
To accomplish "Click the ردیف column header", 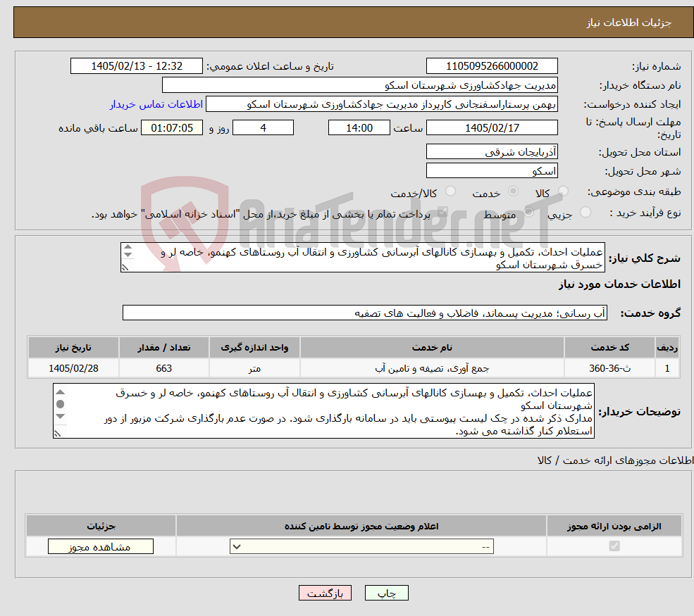I will click(x=667, y=348).
